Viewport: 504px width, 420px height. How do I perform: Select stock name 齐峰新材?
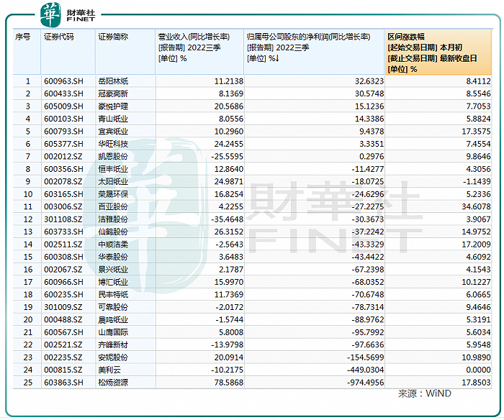pyautogui.click(x=113, y=344)
